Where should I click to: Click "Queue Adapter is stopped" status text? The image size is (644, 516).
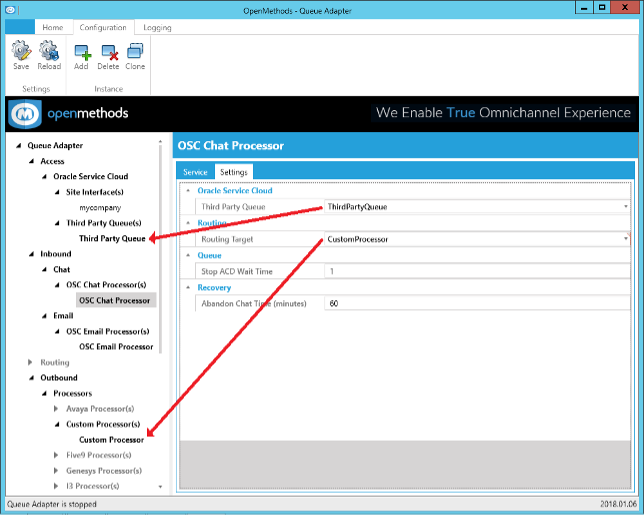(x=52, y=504)
